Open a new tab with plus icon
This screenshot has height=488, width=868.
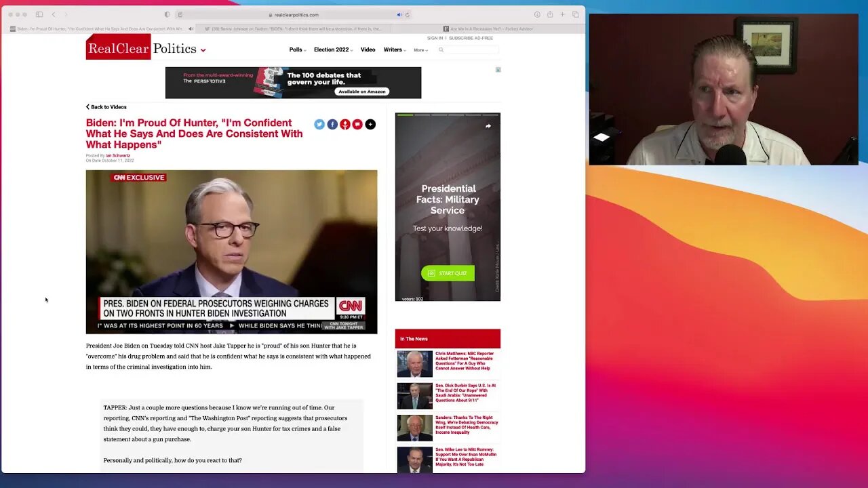click(x=562, y=14)
